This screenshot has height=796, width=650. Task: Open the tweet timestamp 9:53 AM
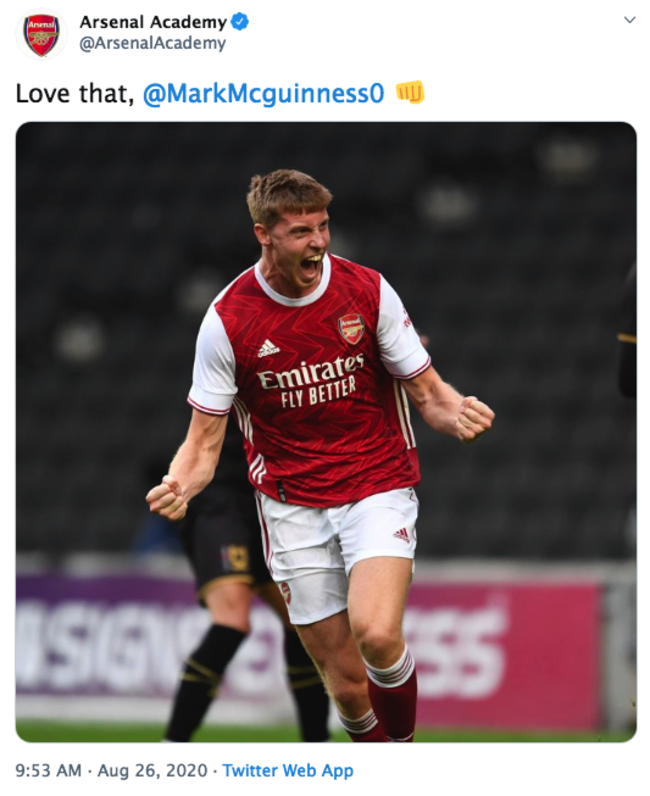[x=50, y=771]
